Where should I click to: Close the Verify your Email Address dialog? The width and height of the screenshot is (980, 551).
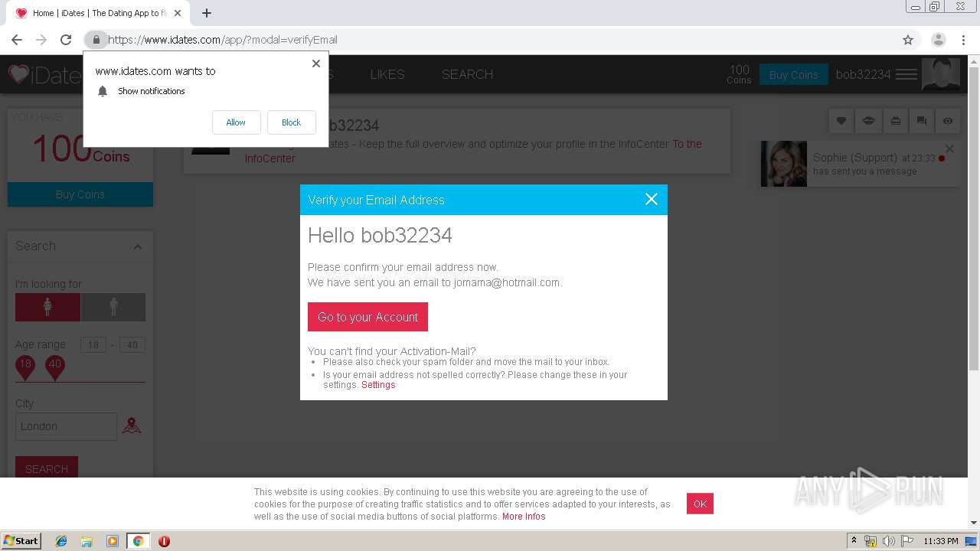tap(652, 199)
